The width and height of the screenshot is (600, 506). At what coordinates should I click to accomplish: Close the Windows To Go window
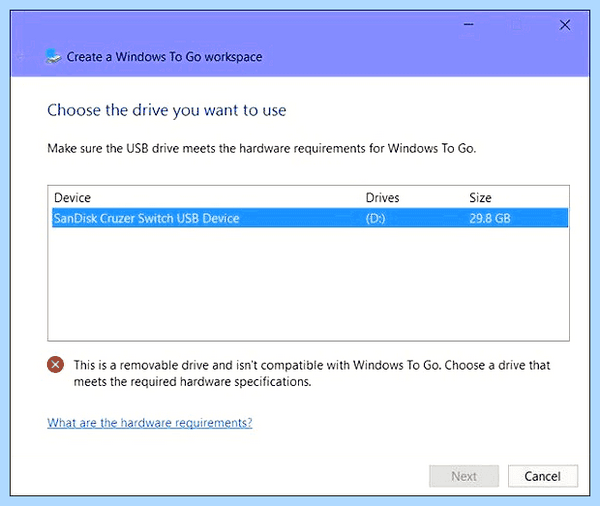tap(565, 25)
